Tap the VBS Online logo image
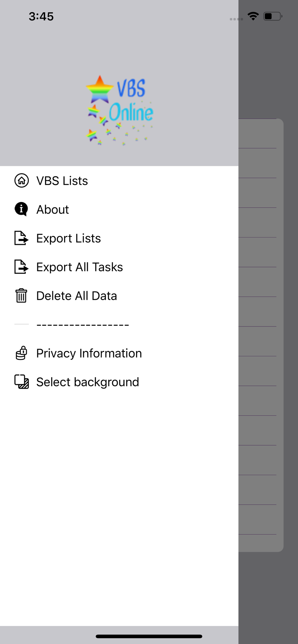Screen dimensions: 298x644 [119, 110]
